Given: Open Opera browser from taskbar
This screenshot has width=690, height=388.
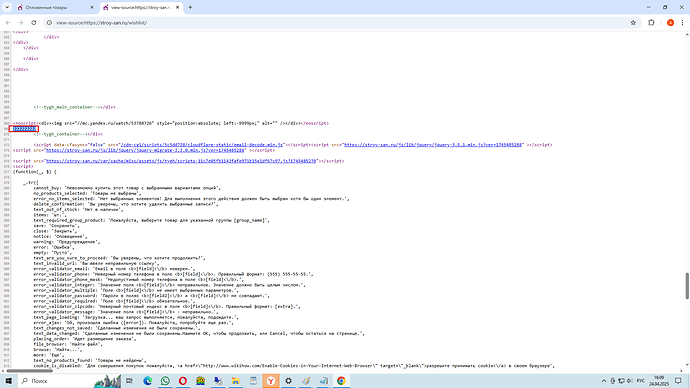Looking at the screenshot, I should coord(183,381).
